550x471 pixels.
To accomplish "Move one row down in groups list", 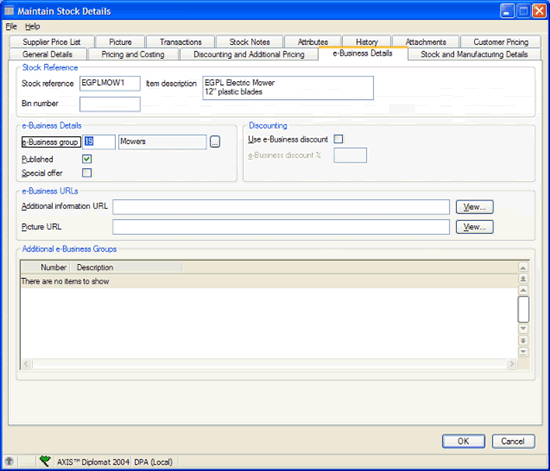I will tap(523, 329).
